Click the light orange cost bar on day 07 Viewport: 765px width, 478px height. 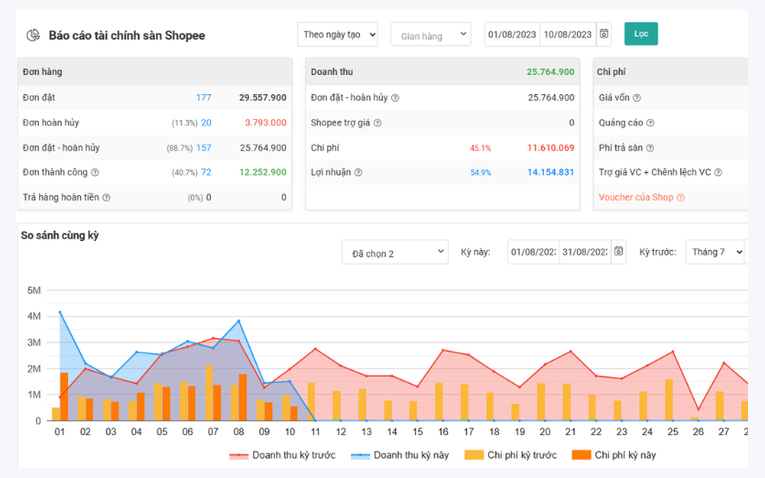tap(209, 393)
